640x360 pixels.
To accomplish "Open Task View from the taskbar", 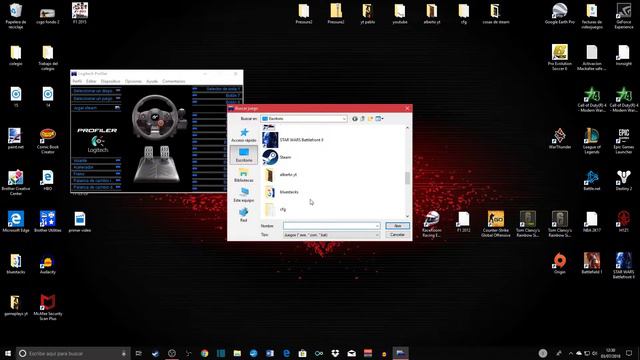I will click(139, 353).
